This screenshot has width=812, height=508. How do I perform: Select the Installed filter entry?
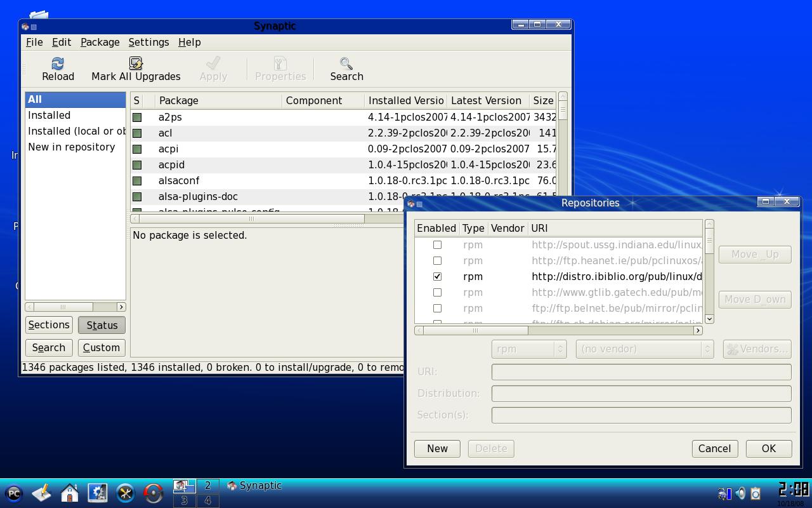point(75,116)
